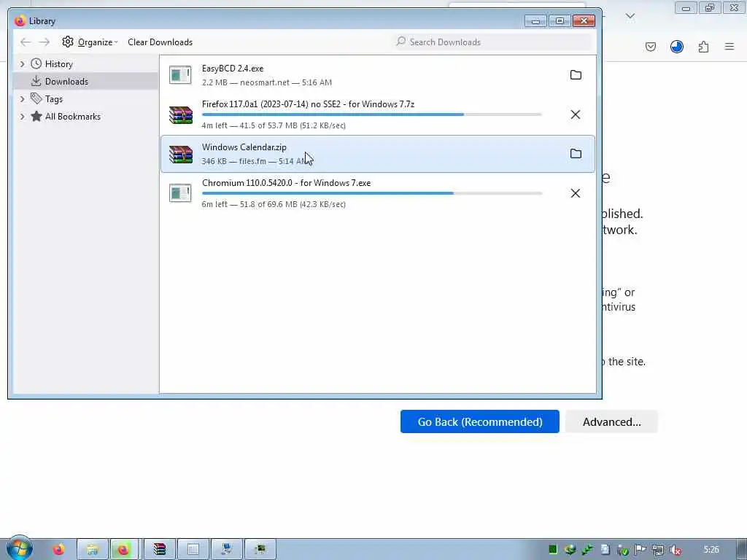
Task: Click the Chromium download progress bar
Action: tap(371, 193)
